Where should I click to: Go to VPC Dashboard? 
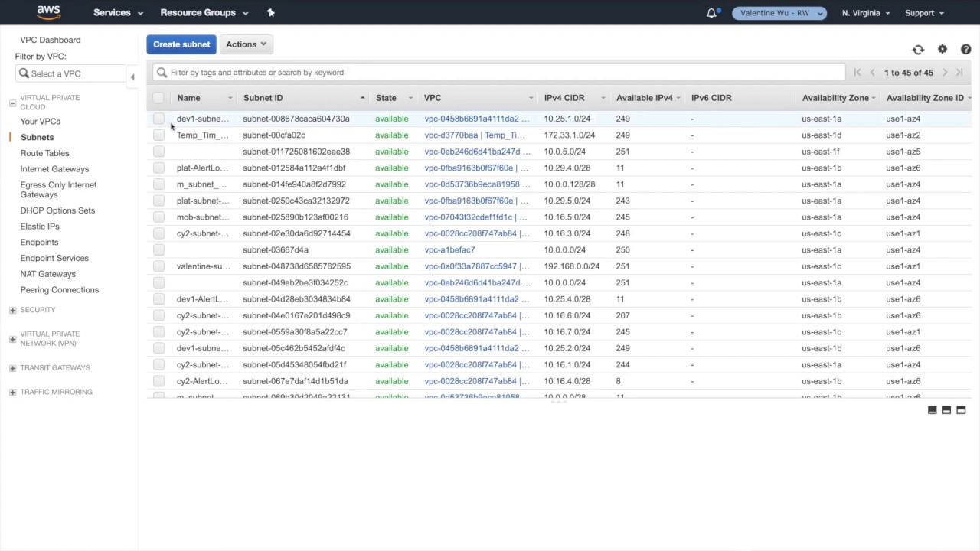pos(51,40)
